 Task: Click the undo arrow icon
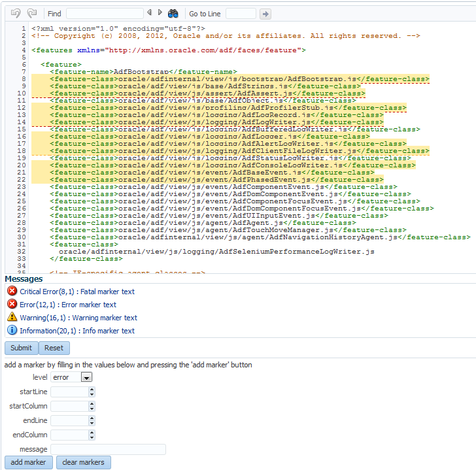pos(16,13)
